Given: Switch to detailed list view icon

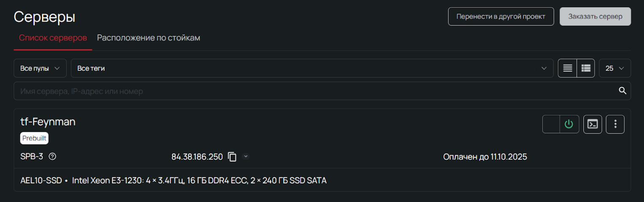Looking at the screenshot, I should (586, 68).
